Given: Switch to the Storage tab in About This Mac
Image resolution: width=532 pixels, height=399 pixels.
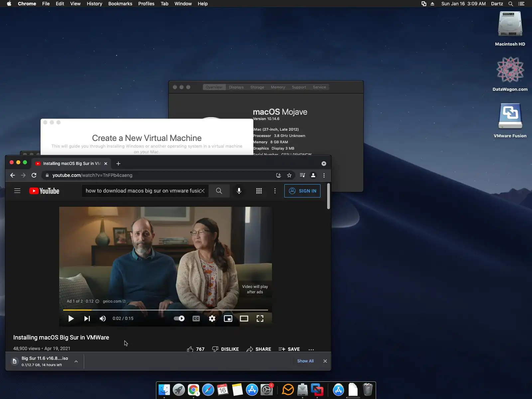Looking at the screenshot, I should 257,87.
